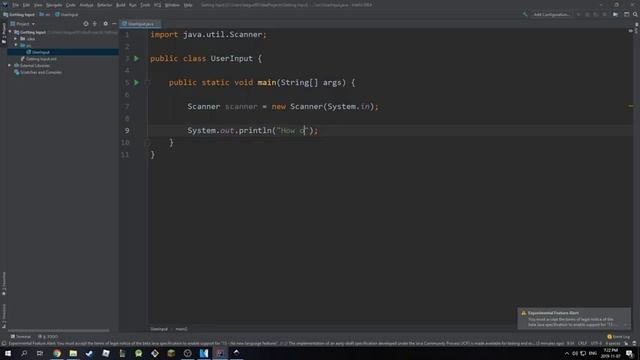This screenshot has height=360, width=640.
Task: Click ENG language indicator in tray
Action: [593, 353]
